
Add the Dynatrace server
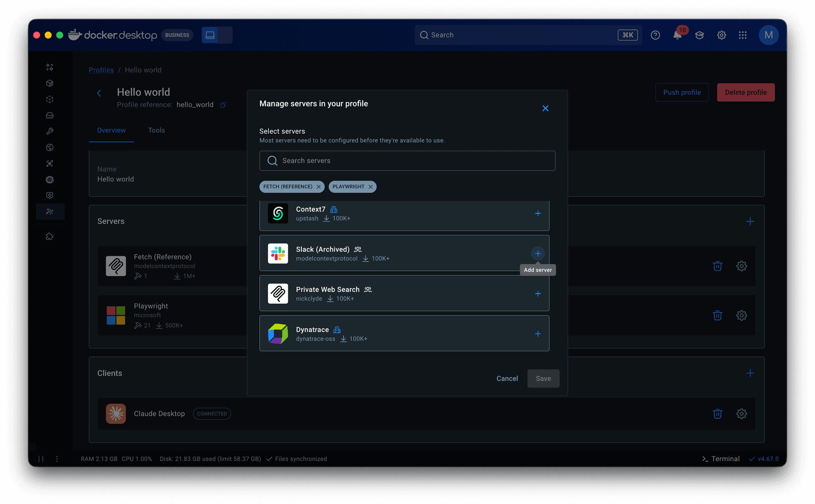point(537,334)
